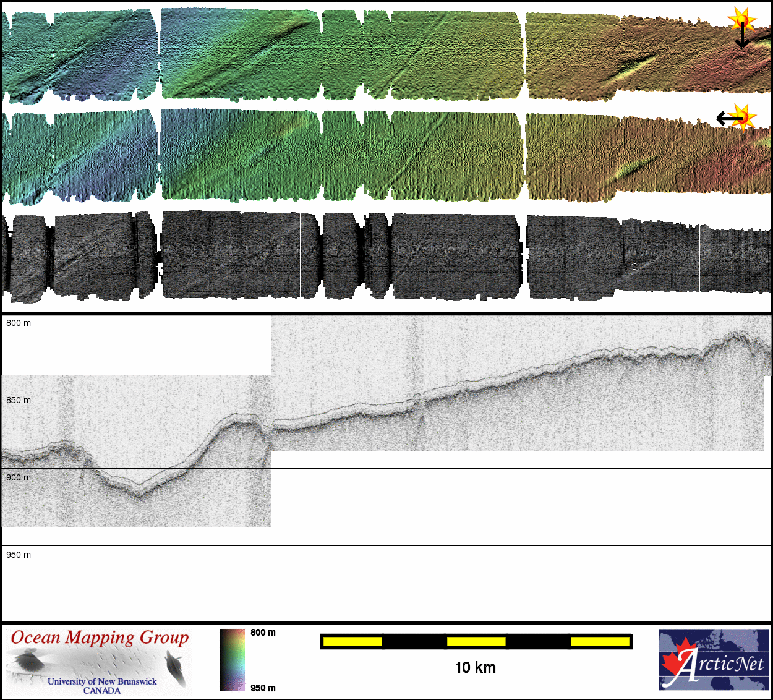Click the Ocean Mapping Group title

coord(100,638)
